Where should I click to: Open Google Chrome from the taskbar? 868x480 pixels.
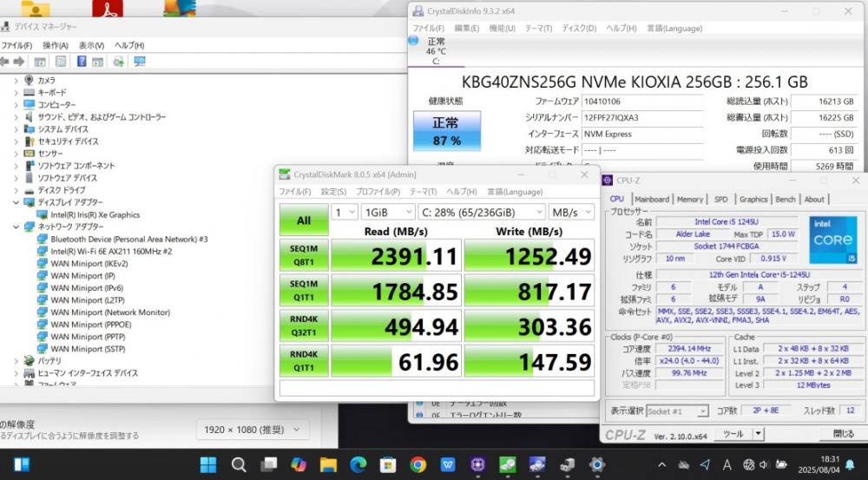418,464
